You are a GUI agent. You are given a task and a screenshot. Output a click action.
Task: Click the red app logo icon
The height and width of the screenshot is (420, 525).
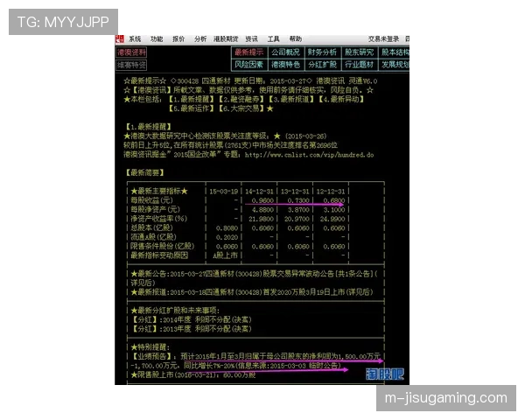[119, 39]
